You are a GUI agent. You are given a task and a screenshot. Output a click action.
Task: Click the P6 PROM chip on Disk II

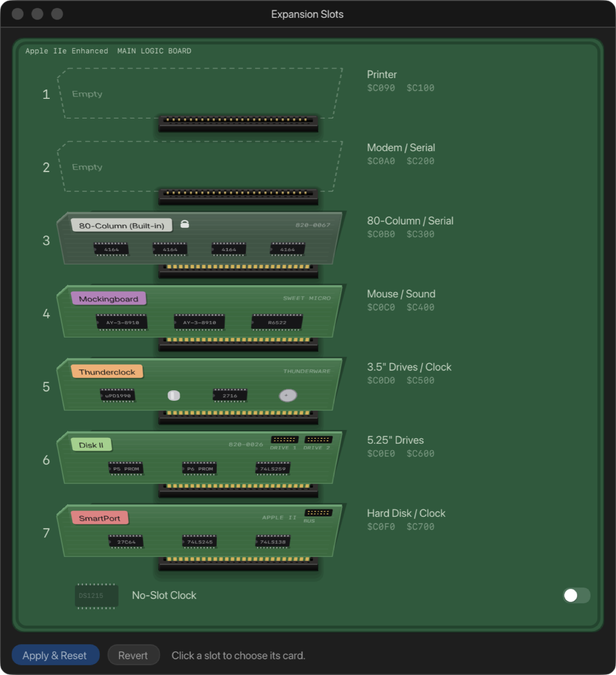click(x=200, y=469)
